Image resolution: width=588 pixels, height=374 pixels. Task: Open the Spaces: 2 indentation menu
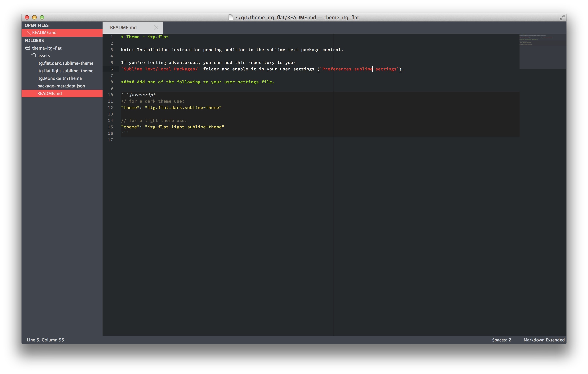[501, 340]
